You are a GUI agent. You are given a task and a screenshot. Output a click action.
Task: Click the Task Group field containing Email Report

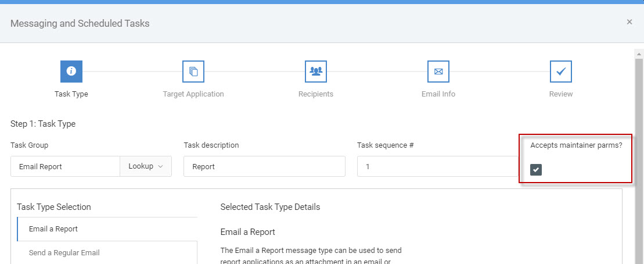65,166
